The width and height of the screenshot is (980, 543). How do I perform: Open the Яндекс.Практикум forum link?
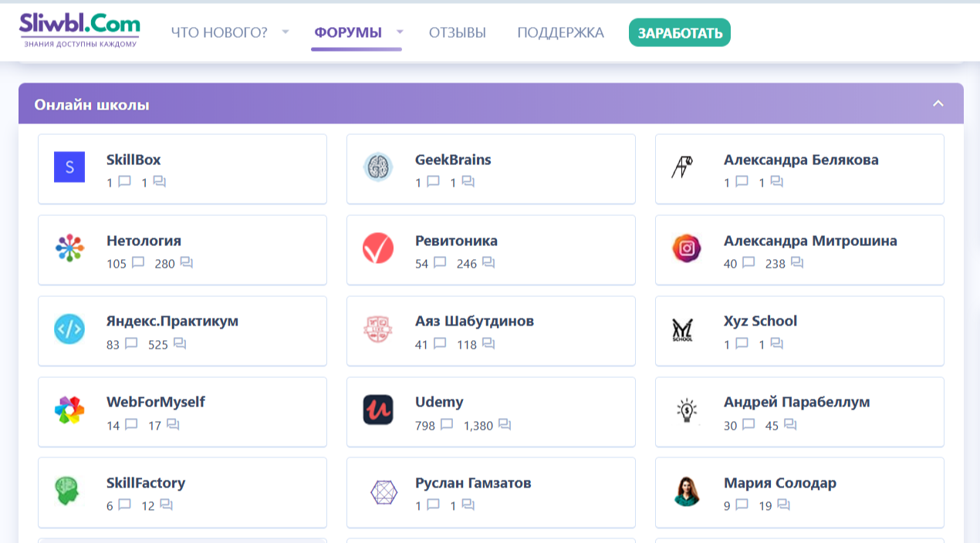173,321
